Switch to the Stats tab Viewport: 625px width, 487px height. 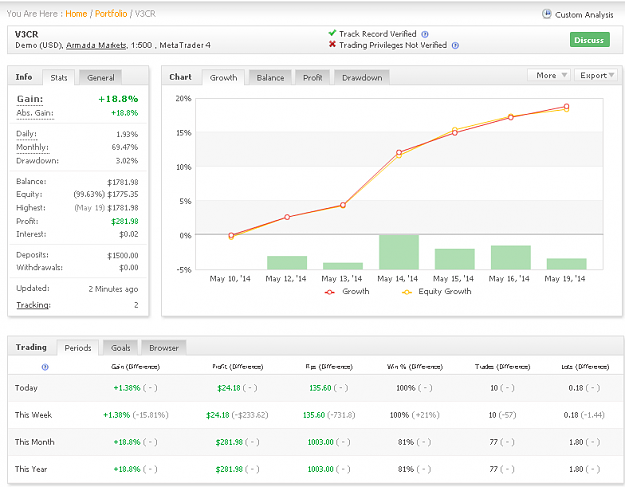[x=59, y=78]
